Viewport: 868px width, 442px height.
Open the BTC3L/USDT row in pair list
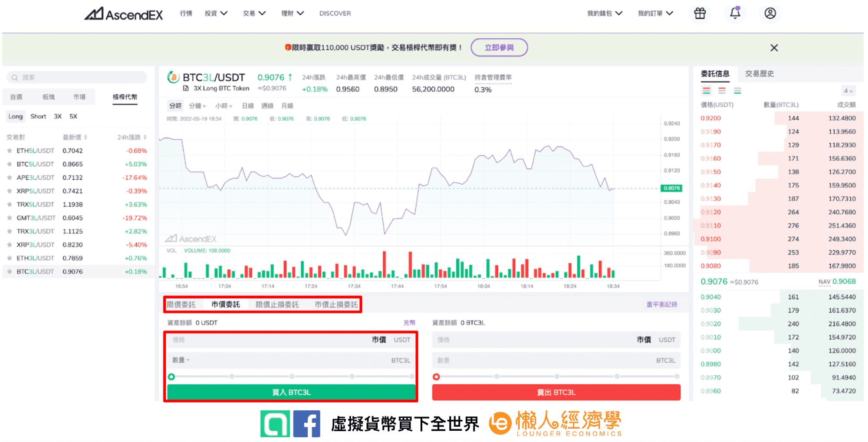[78, 272]
